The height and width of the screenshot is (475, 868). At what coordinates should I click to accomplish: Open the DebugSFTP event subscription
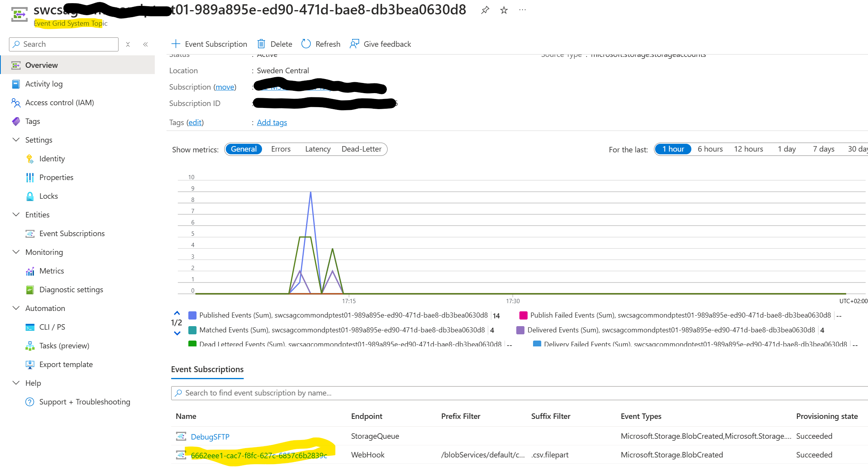210,437
